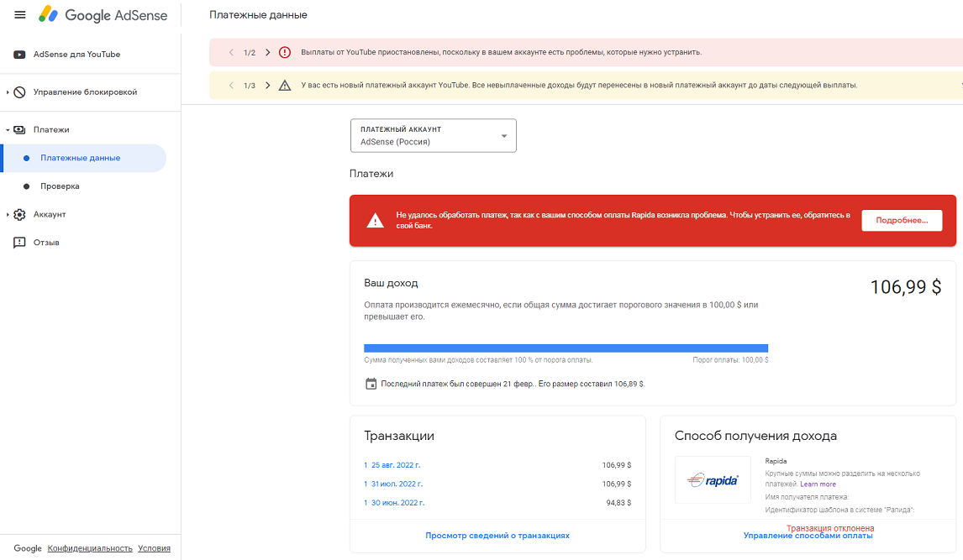
Task: Click the Аккаунт gear icon
Action: pos(19,214)
